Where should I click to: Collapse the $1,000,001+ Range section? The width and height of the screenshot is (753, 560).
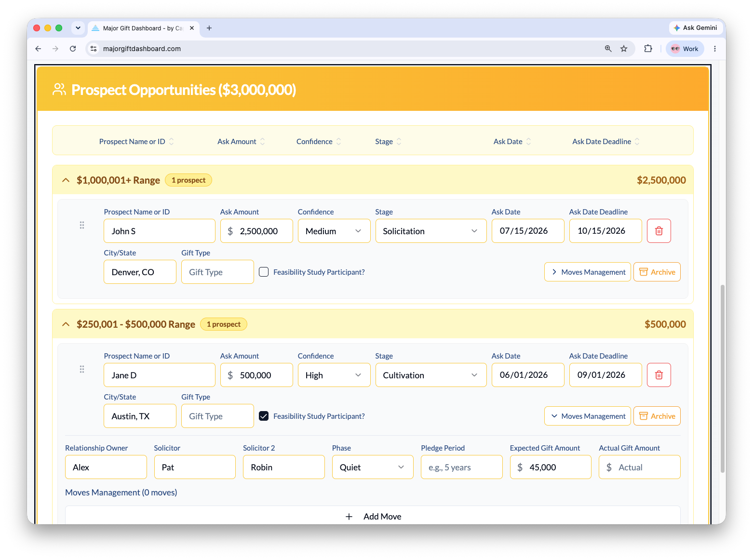pyautogui.click(x=66, y=180)
